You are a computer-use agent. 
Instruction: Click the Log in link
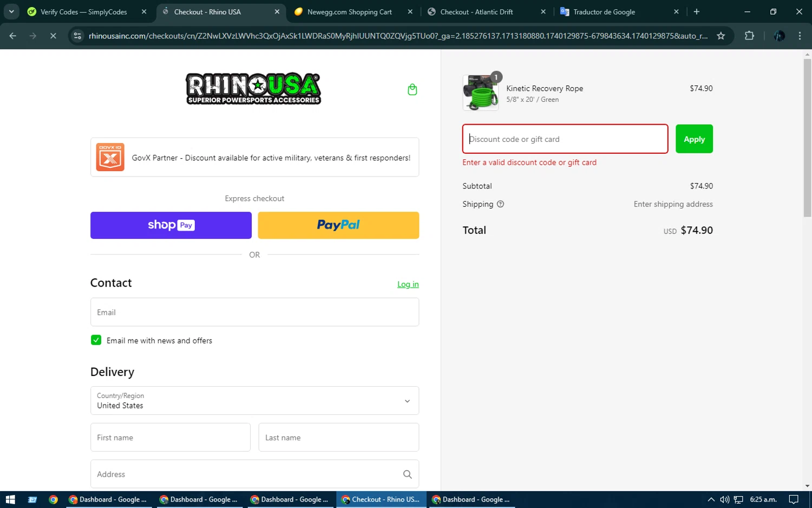(408, 284)
